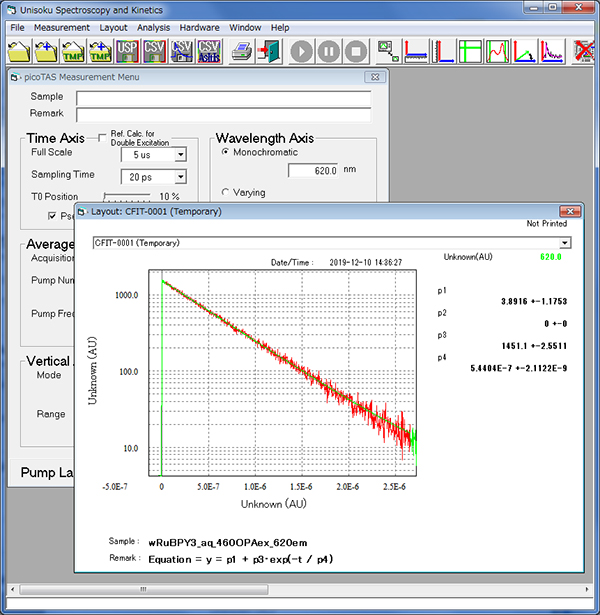This screenshot has height=615, width=600.
Task: Enable Ref. Calc. for Double Excitation checkbox
Action: (103, 138)
